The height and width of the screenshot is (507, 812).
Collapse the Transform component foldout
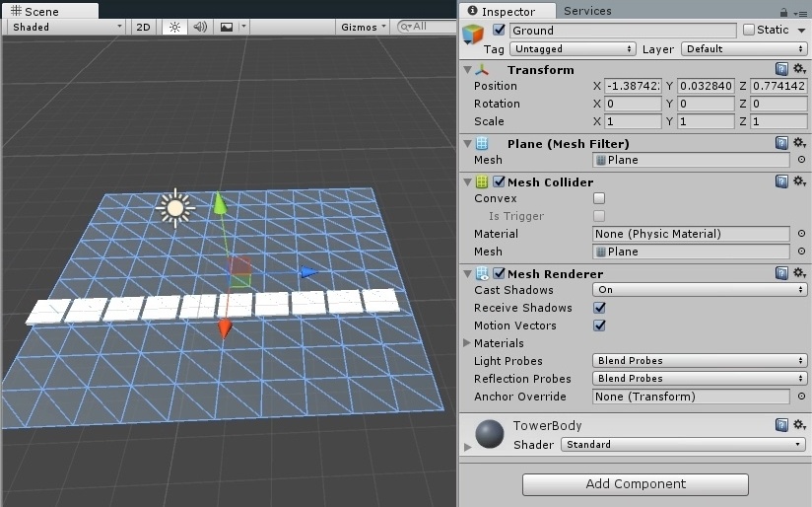point(467,69)
